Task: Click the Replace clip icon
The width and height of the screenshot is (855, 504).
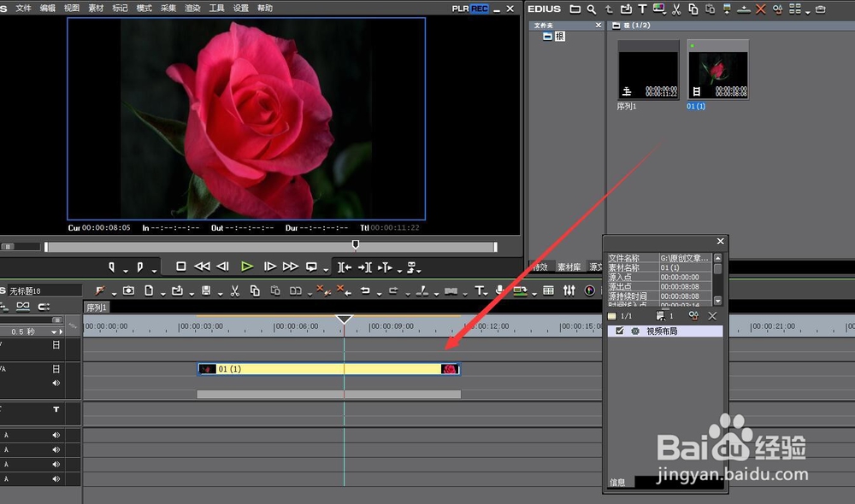Action: tap(296, 291)
